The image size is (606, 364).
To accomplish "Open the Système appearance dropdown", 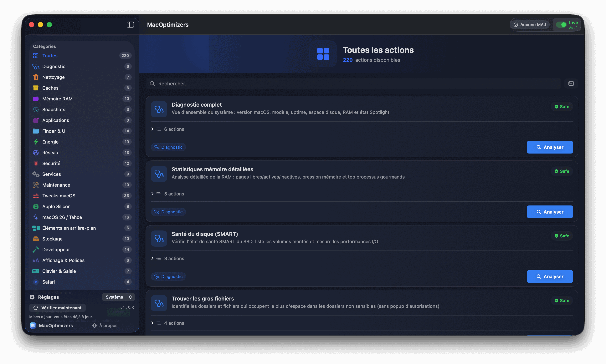I will (118, 297).
